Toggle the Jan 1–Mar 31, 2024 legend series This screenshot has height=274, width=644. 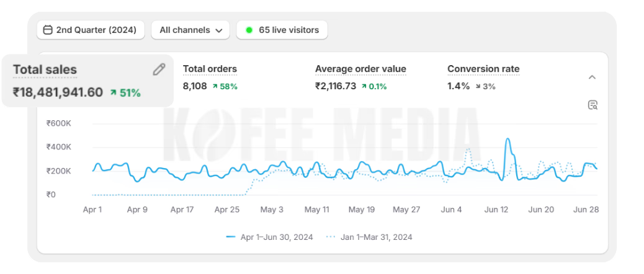point(369,237)
